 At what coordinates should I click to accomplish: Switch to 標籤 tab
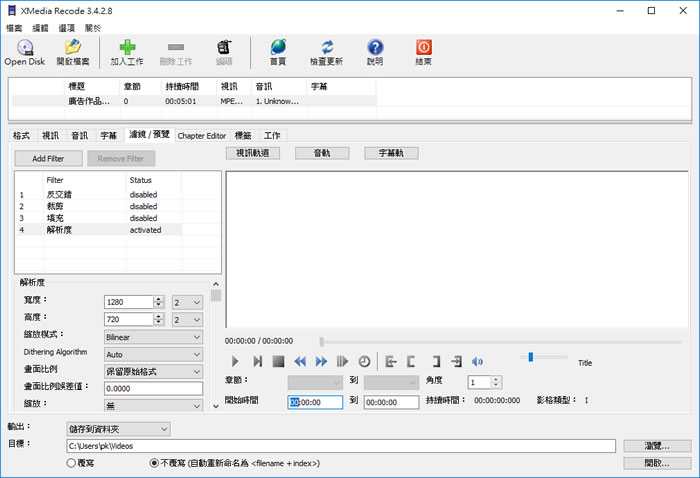point(243,136)
